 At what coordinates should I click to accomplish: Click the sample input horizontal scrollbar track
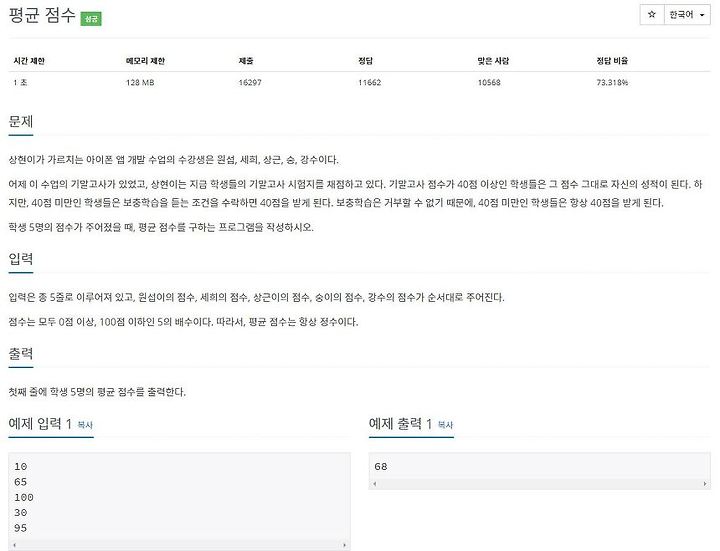(179, 545)
